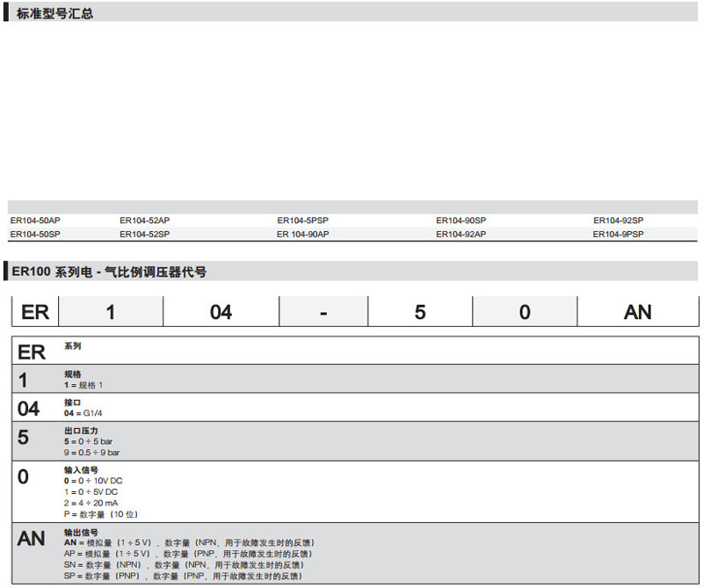Click the 接口 row label
Screen dimensions: 703x588
tap(73, 402)
